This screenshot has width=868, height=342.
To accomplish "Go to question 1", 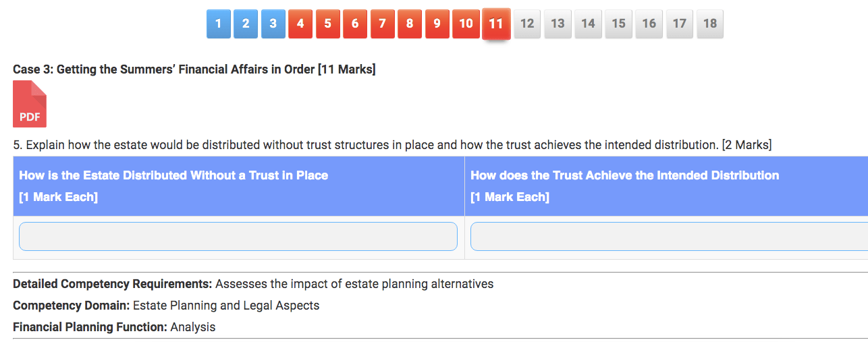I will tap(218, 24).
